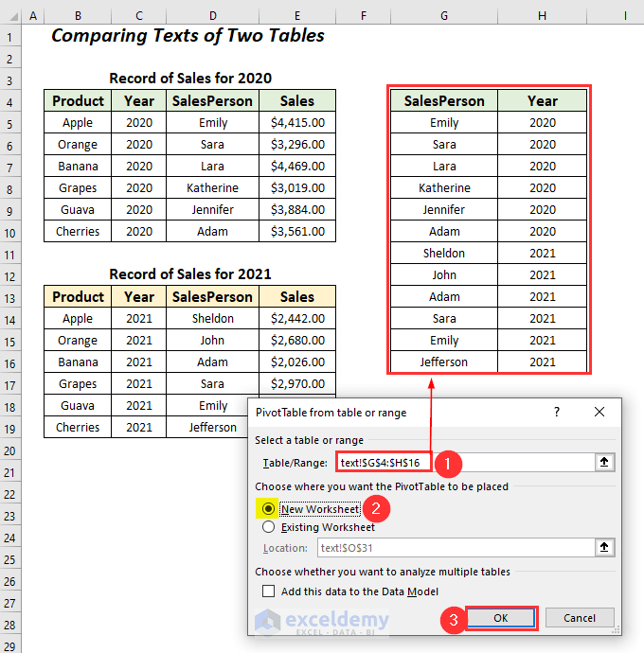Select row 4 header
The height and width of the screenshot is (653, 644).
click(10, 100)
